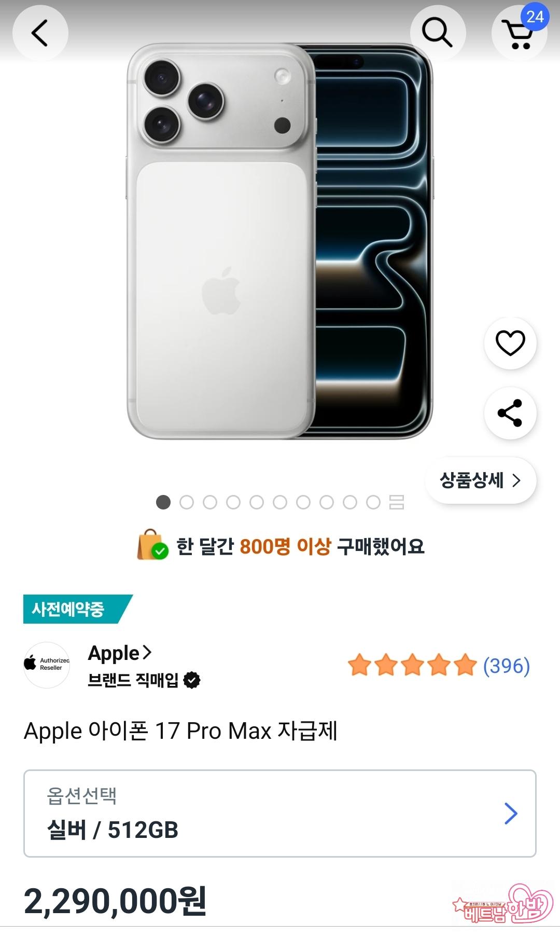Screen dimensions: 560x937
Task: Open the search magnifier icon
Action: [x=438, y=33]
